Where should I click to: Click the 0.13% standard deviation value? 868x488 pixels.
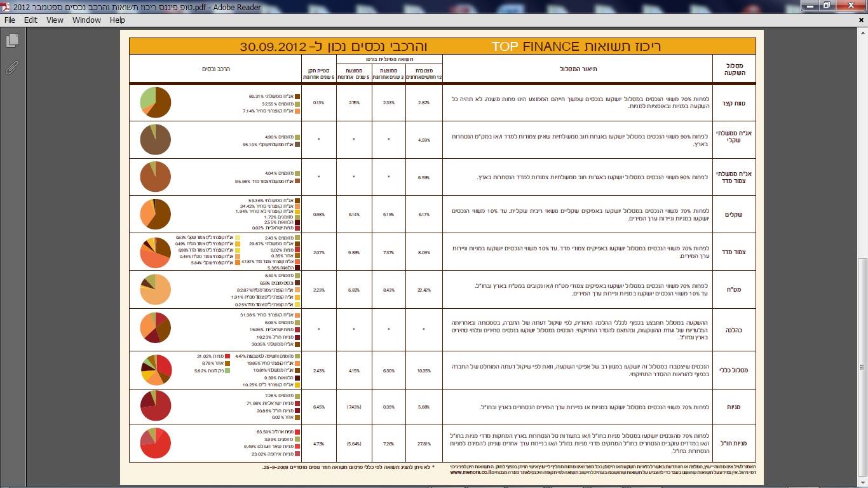tap(318, 102)
